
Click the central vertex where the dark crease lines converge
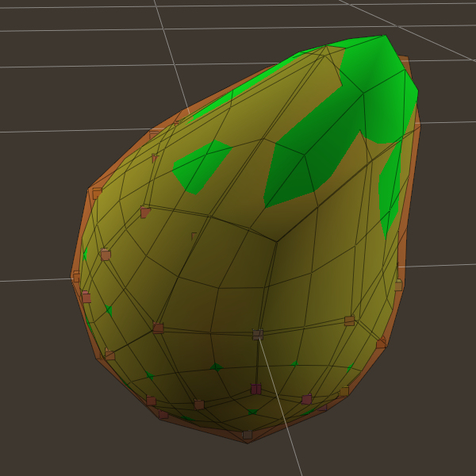pyautogui.click(x=277, y=242)
